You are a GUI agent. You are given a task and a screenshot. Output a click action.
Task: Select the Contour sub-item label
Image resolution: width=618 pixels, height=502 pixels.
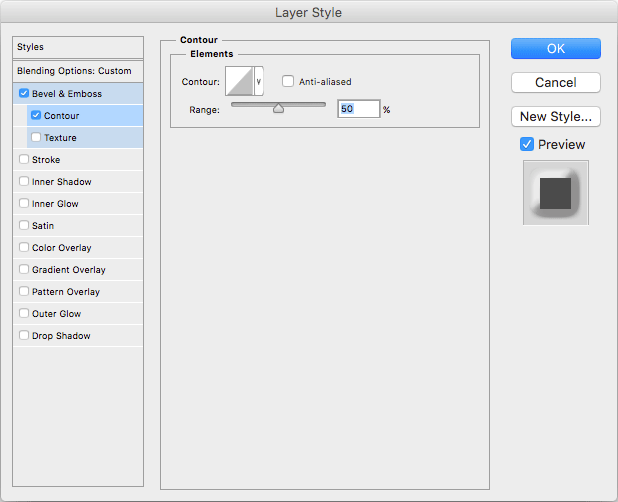pyautogui.click(x=61, y=116)
